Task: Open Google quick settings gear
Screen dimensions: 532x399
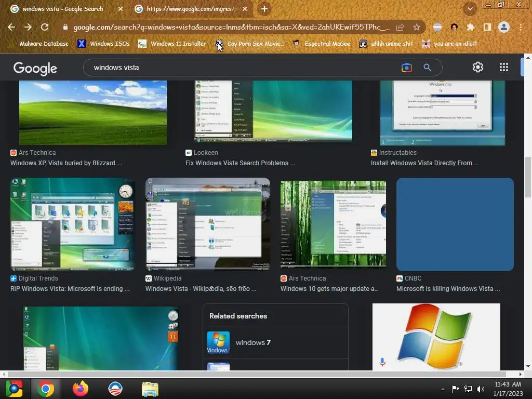Action: click(478, 67)
